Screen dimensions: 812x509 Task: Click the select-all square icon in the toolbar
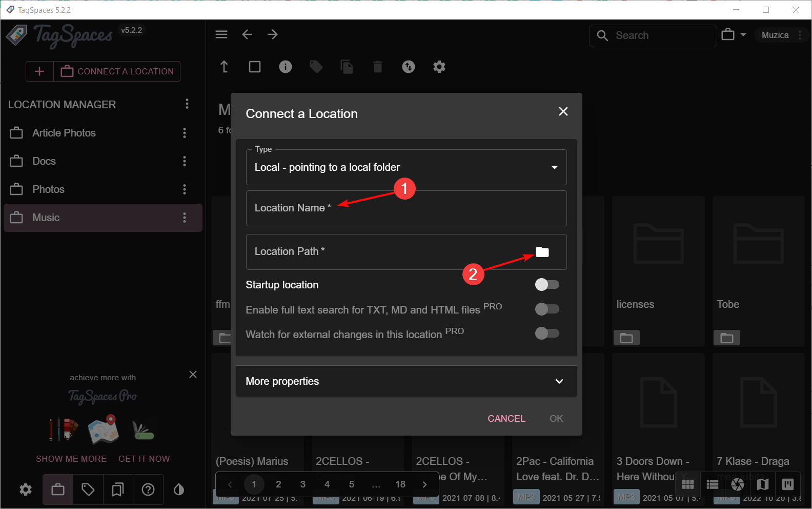255,67
